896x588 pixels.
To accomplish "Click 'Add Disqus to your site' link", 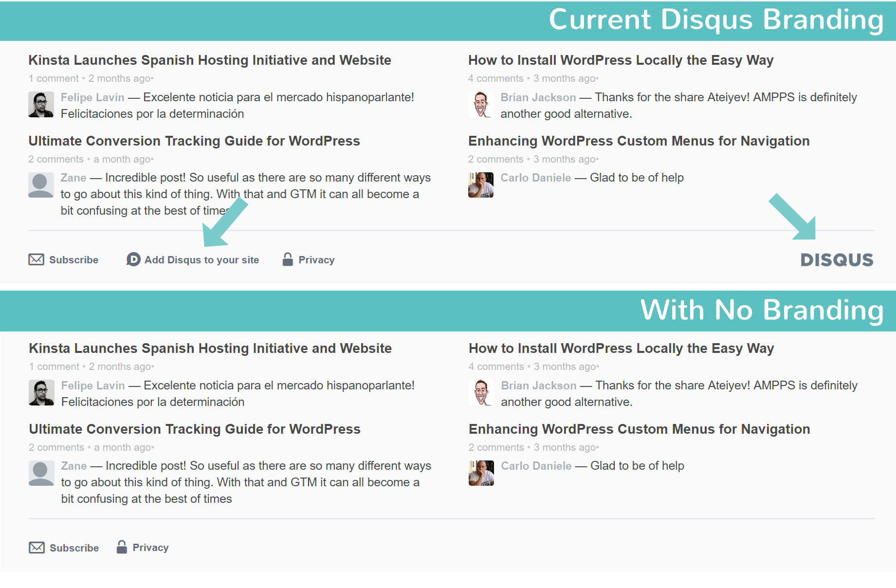I will point(201,259).
